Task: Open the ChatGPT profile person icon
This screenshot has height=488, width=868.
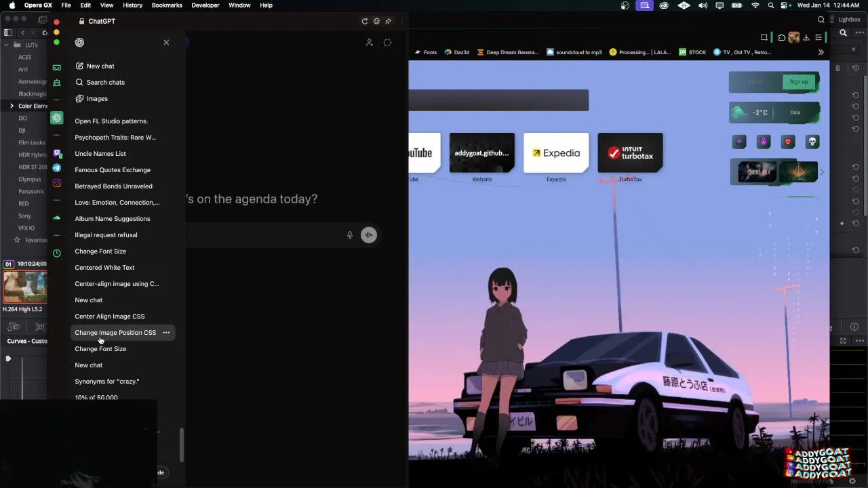Action: coord(370,43)
